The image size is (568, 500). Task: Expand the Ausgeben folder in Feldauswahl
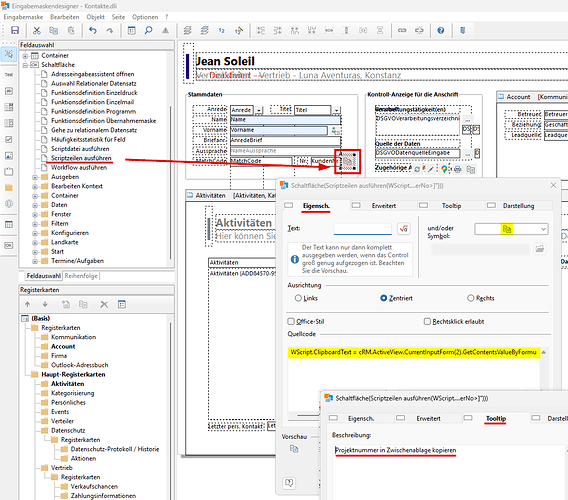point(35,177)
